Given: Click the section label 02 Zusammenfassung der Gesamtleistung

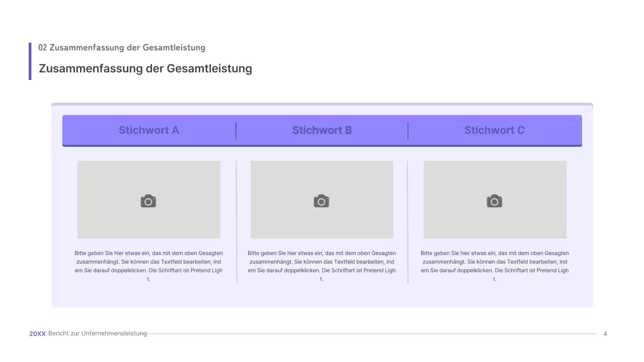Looking at the screenshot, I should point(122,47).
